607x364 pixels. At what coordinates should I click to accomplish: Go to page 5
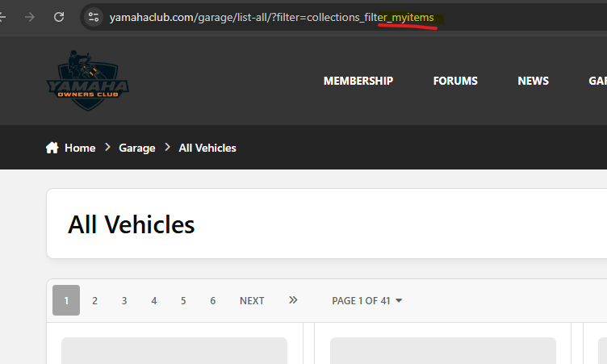click(x=183, y=301)
